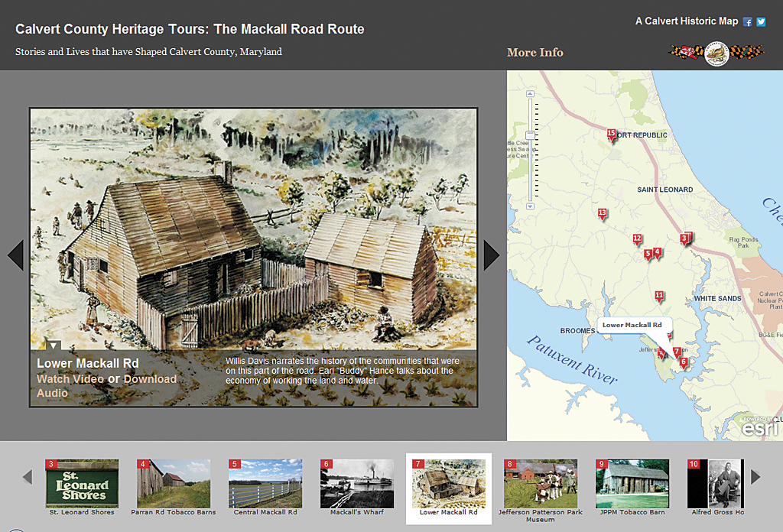Open Alfred Gross thumbnail number 10
The height and width of the screenshot is (532, 783).
pos(716,484)
